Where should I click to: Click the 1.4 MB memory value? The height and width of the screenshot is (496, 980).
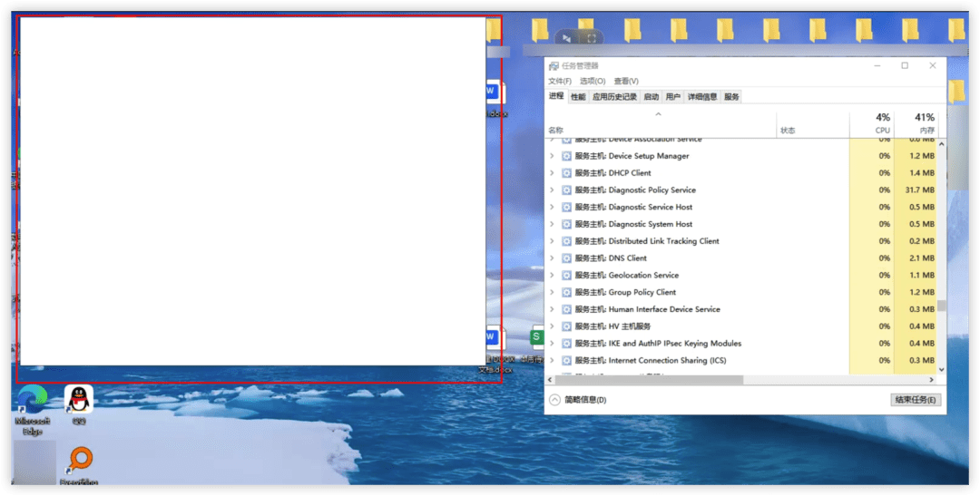(x=922, y=173)
